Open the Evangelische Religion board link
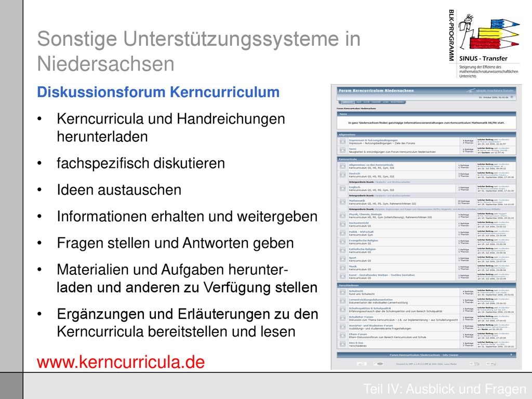532x399 pixels. tap(363, 240)
